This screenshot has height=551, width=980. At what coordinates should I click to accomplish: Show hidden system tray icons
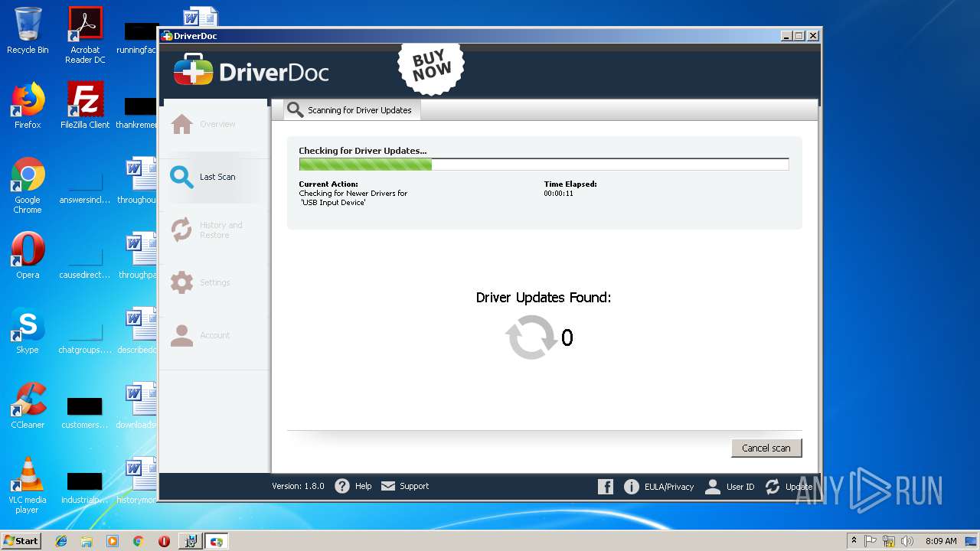click(854, 541)
